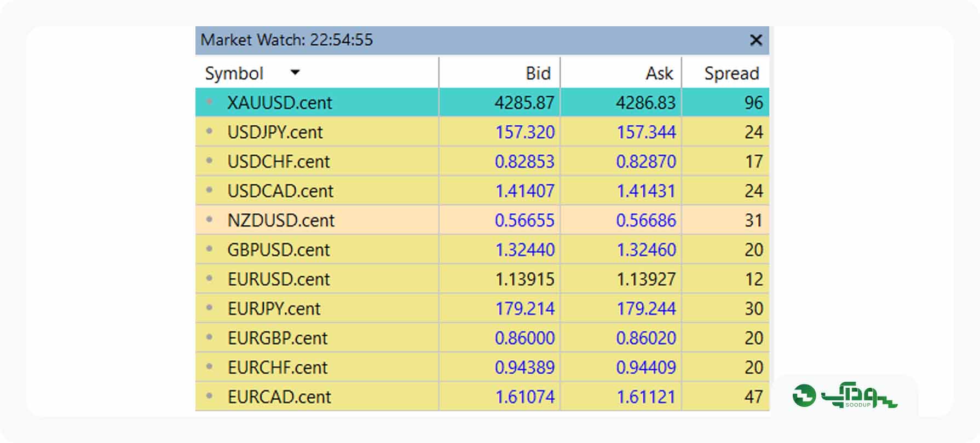Click the USDCHF.cent spread value 17
The width and height of the screenshot is (980, 443).
[754, 162]
